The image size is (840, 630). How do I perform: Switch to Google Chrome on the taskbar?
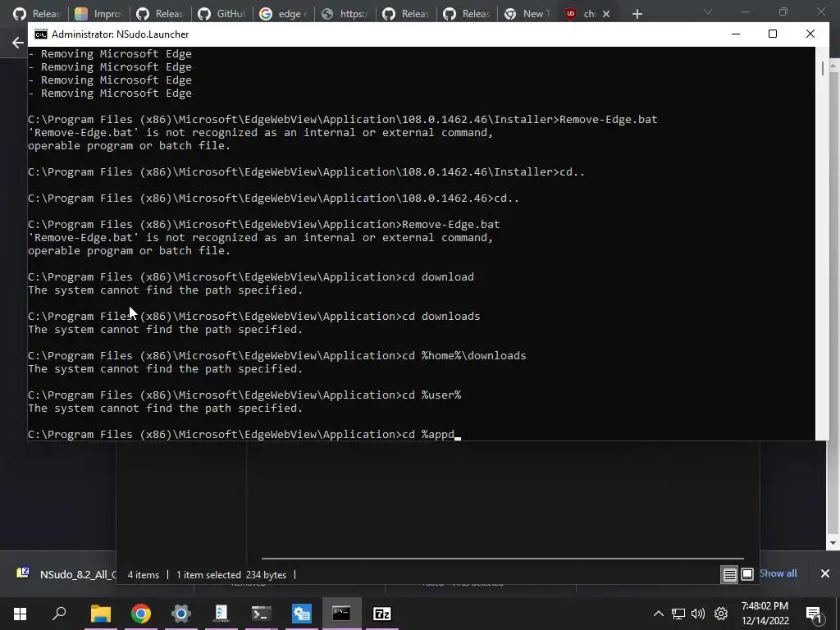pos(141,614)
